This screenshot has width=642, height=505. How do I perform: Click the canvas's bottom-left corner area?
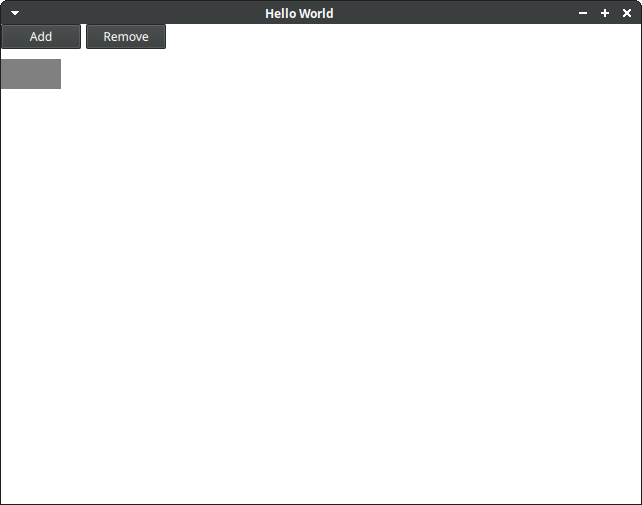(x=15, y=490)
